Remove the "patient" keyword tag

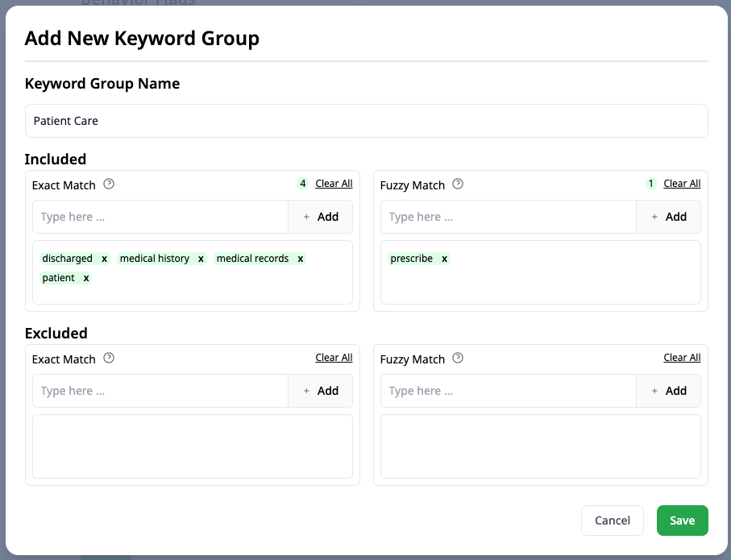point(86,277)
